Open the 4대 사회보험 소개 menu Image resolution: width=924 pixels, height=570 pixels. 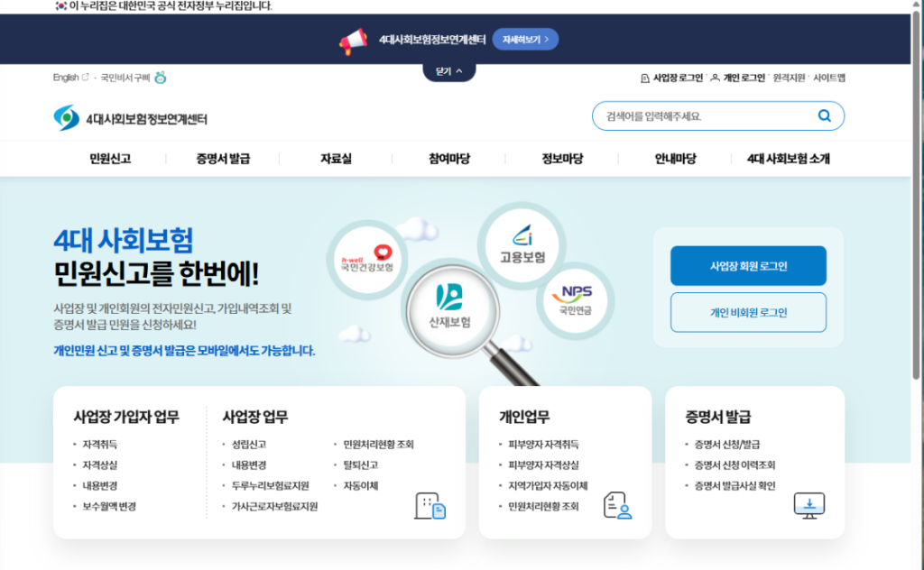point(789,159)
